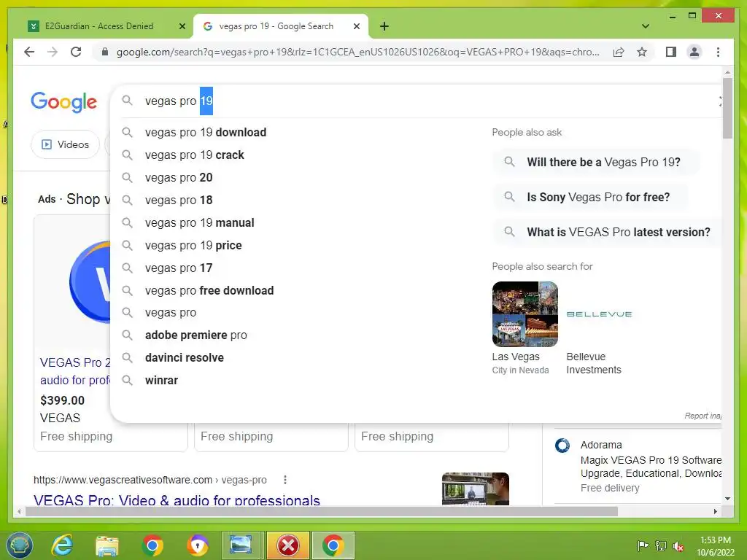Viewport: 747px width, 560px height.
Task: Open Action Center flag in tray
Action: [x=643, y=545]
